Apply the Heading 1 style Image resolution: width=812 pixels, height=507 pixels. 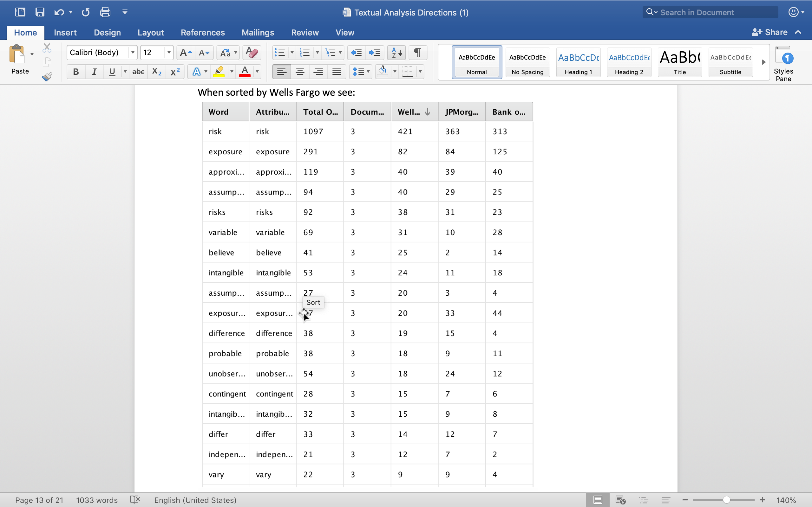click(x=578, y=62)
